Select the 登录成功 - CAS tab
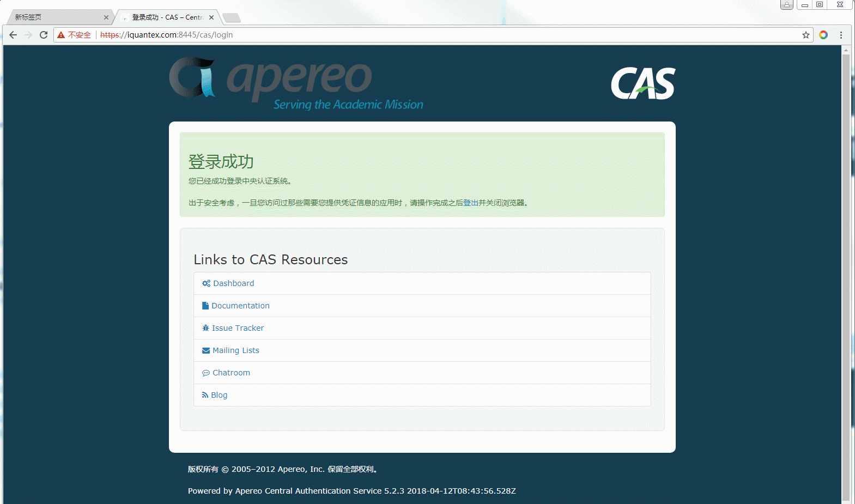This screenshot has height=504, width=855. pos(166,17)
